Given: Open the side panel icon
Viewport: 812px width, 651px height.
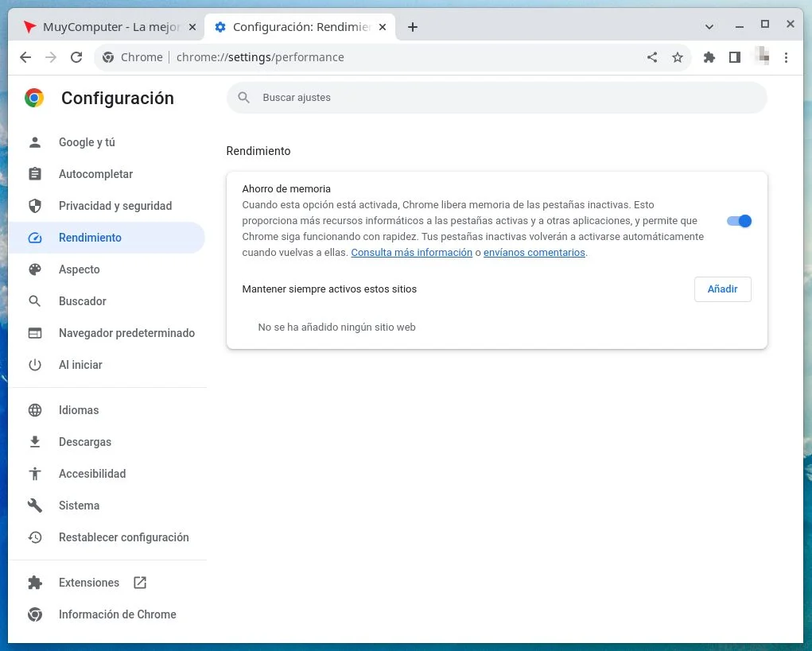Looking at the screenshot, I should [x=734, y=57].
